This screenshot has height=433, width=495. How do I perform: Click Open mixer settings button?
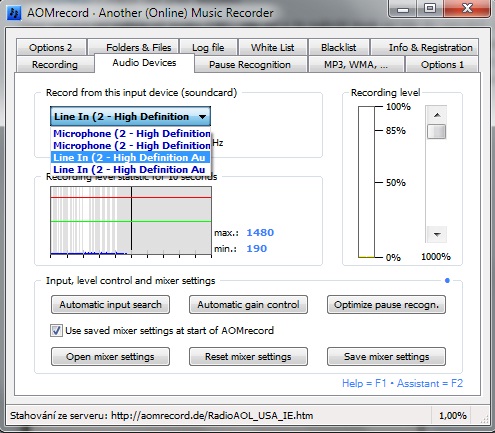[110, 357]
